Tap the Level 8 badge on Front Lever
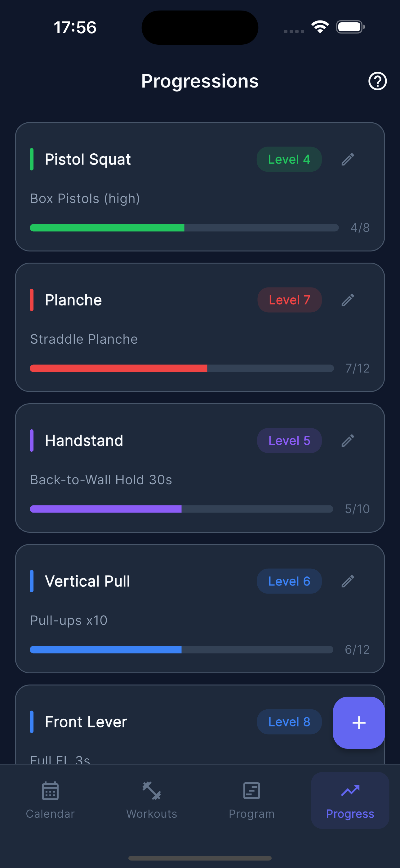Viewport: 400px width, 868px height. click(289, 721)
